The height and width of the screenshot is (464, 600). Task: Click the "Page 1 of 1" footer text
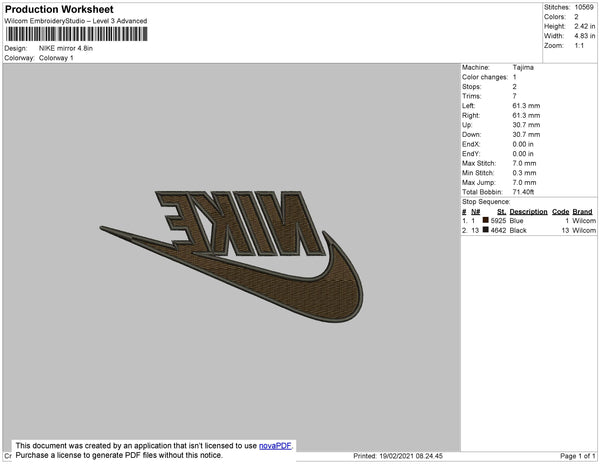point(578,456)
